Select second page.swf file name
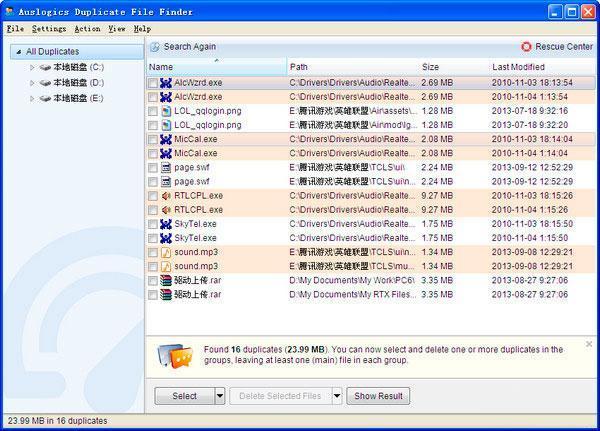This screenshot has width=600, height=431. (192, 181)
